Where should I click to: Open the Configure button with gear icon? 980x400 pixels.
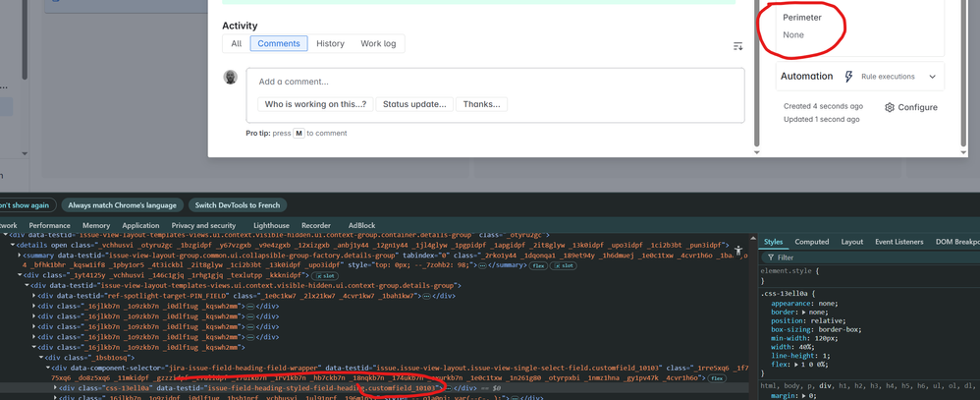tap(910, 107)
